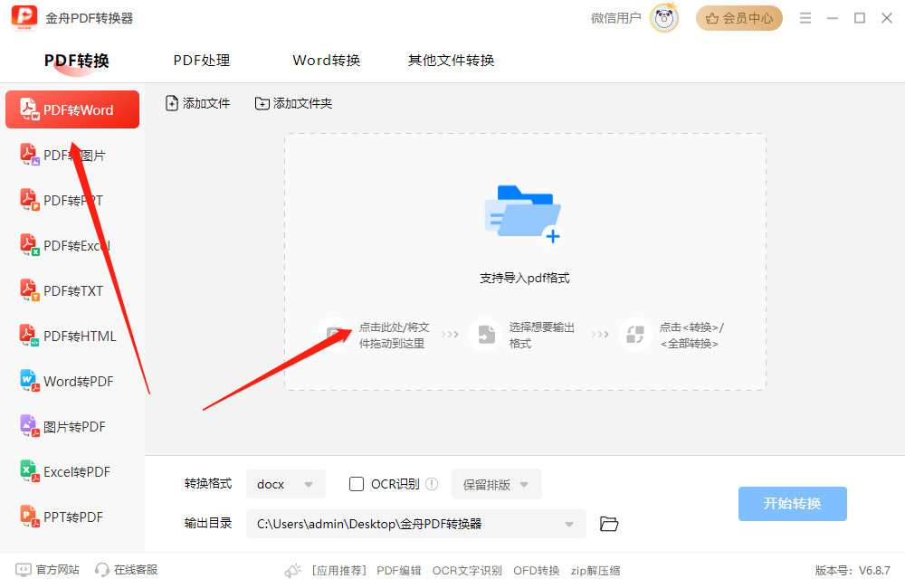The image size is (905, 588).
Task: Click the 开始转换 button
Action: 793,504
